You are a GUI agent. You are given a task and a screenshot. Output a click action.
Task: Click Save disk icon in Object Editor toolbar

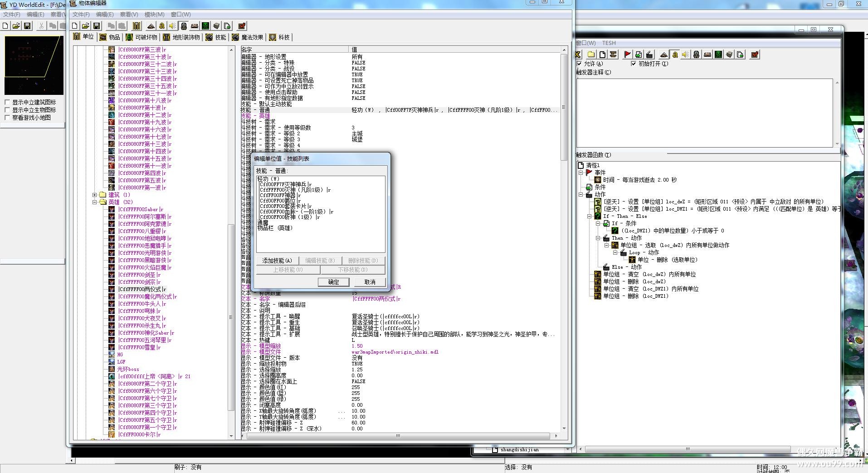pos(97,26)
